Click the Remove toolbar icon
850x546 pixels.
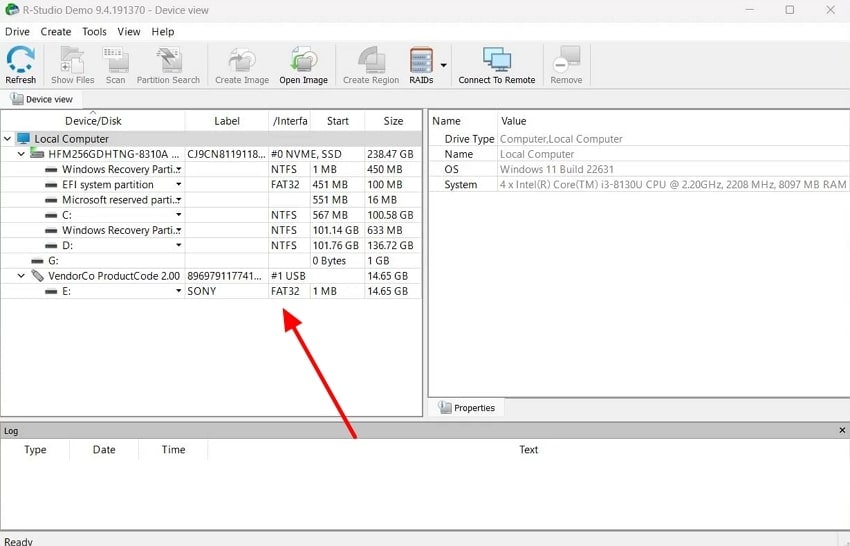click(x=566, y=59)
